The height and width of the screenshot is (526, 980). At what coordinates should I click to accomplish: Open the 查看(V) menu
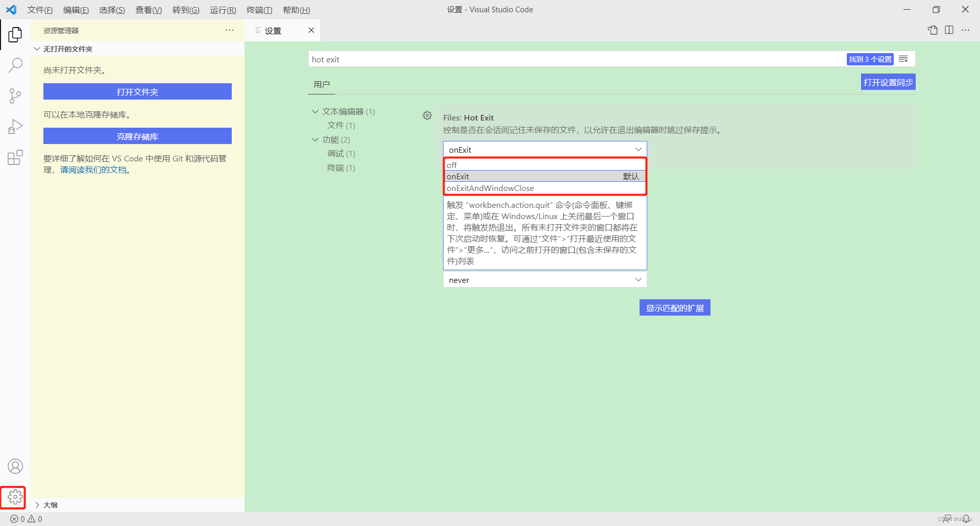pyautogui.click(x=149, y=10)
